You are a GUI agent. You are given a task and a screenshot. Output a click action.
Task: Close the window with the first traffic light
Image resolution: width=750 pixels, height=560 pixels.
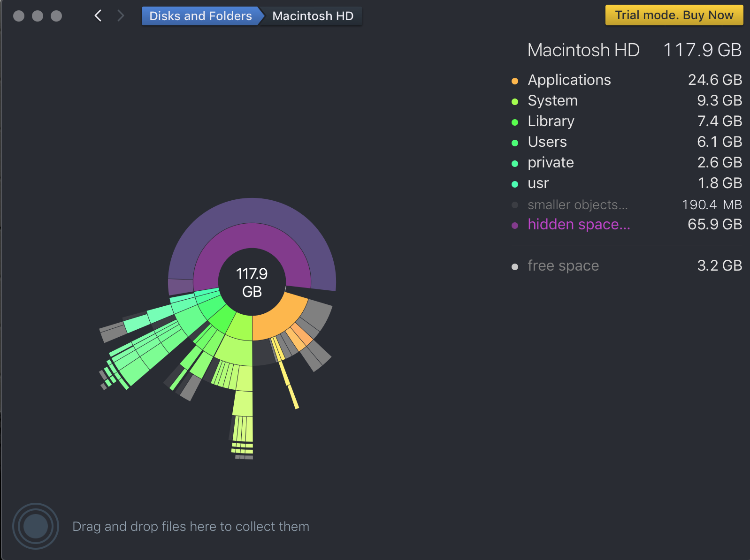click(x=19, y=16)
